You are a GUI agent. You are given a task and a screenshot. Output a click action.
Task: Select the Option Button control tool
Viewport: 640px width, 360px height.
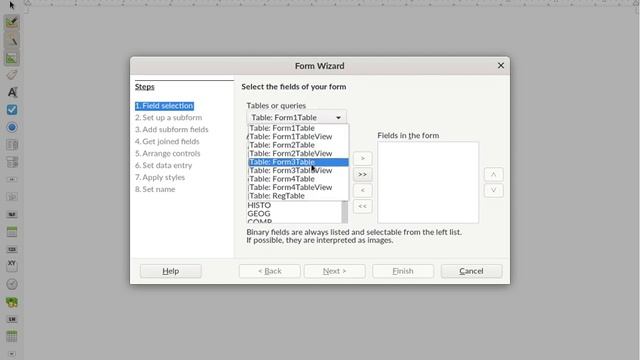pyautogui.click(x=12, y=127)
